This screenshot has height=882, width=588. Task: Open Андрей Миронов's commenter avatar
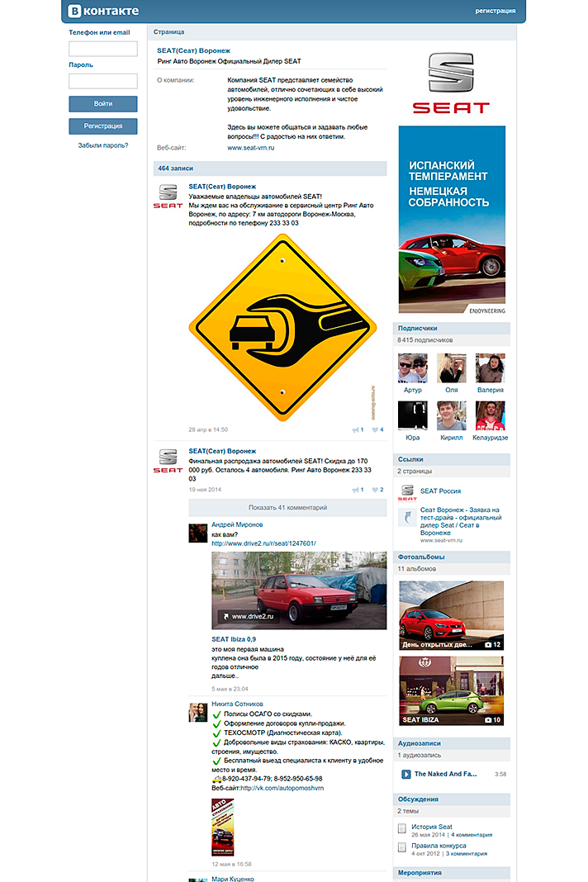[x=197, y=533]
